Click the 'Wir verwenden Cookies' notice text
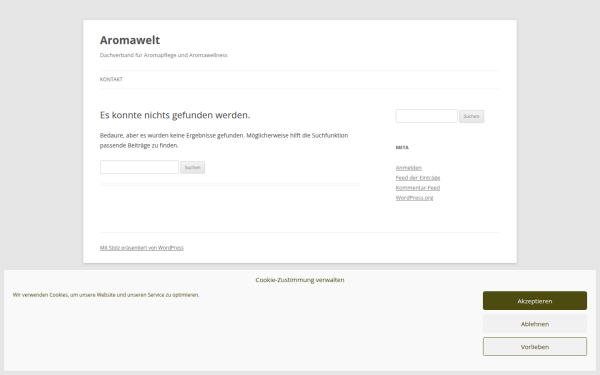The height and width of the screenshot is (375, 600). [x=106, y=295]
